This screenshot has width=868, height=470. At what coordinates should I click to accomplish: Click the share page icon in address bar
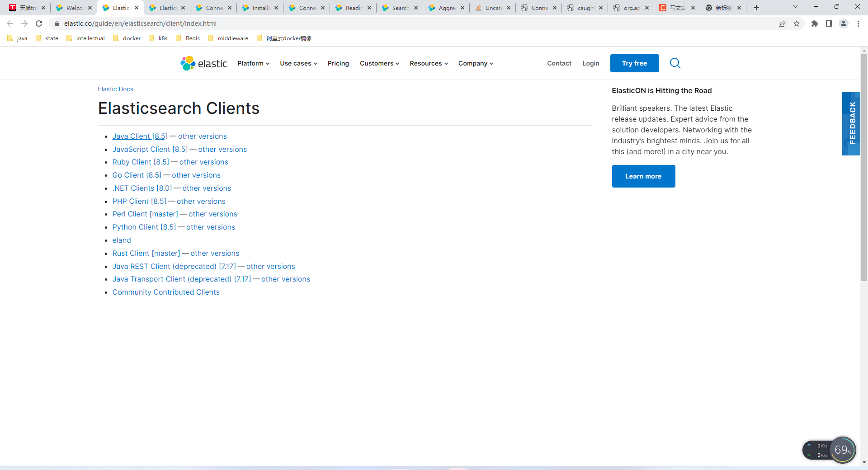782,23
